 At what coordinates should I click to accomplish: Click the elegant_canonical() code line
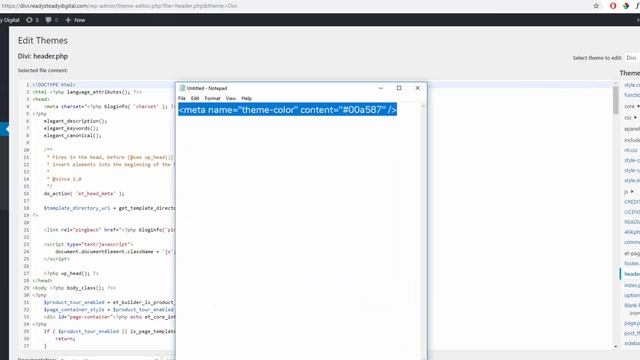pyautogui.click(x=73, y=136)
